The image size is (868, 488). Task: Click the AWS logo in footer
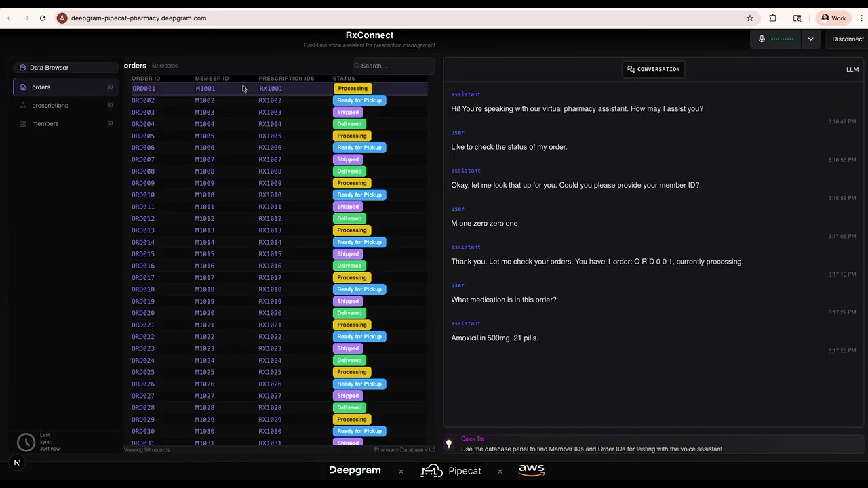coord(532,470)
